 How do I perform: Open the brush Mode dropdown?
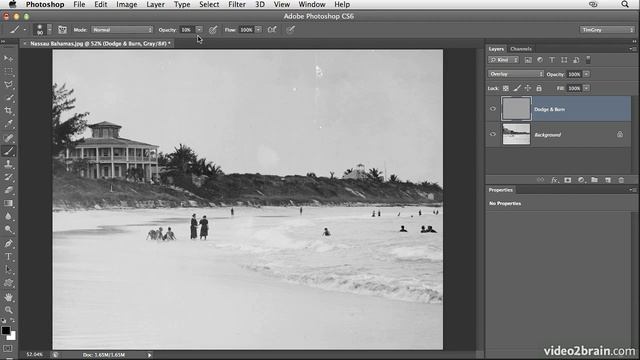(122, 30)
